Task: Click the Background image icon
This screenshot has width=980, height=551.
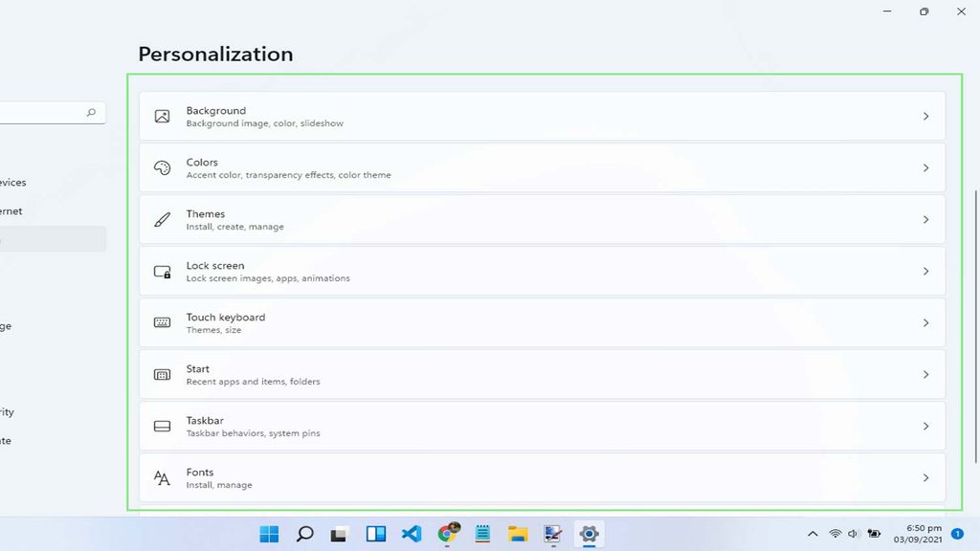Action: 160,116
